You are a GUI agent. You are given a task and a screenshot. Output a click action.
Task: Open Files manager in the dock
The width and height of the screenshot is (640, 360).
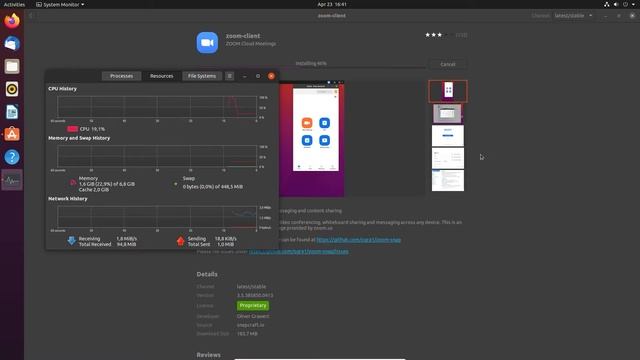pyautogui.click(x=12, y=66)
